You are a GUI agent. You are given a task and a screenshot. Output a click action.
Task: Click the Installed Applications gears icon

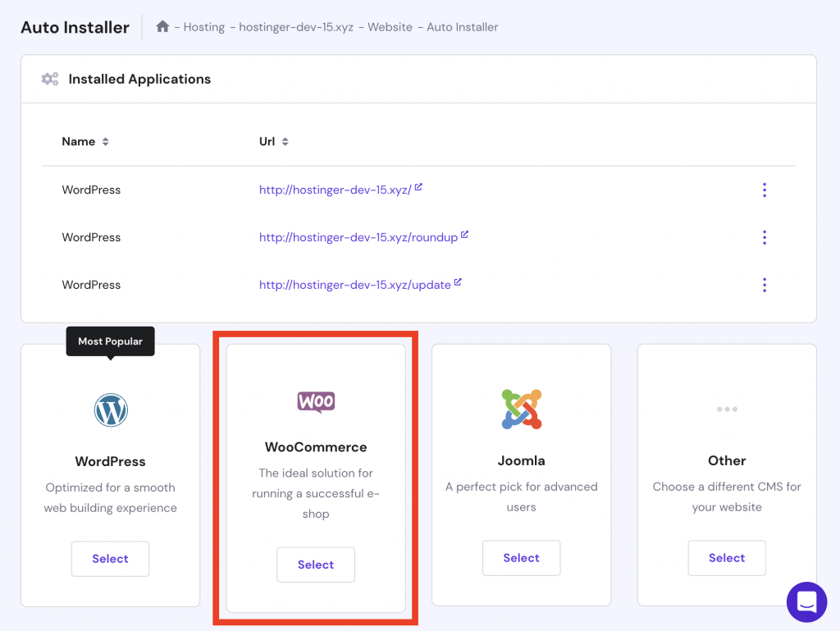(50, 80)
